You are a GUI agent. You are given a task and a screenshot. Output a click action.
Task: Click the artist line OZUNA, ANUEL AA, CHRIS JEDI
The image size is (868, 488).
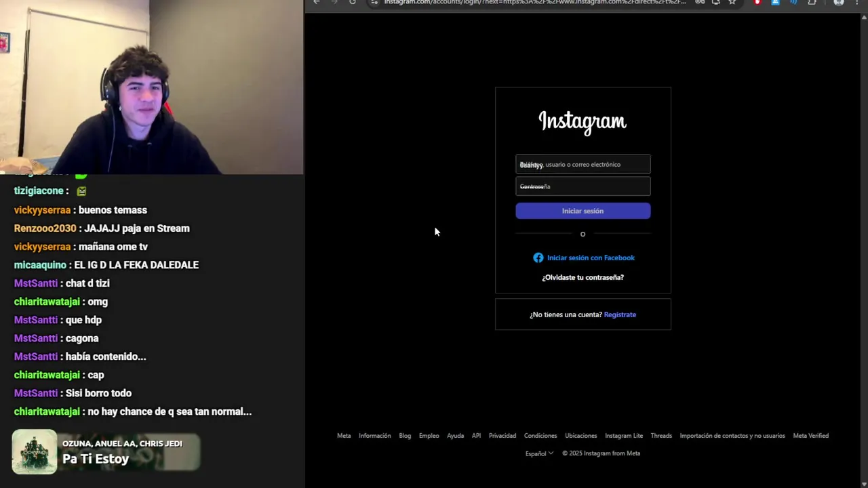pyautogui.click(x=122, y=443)
